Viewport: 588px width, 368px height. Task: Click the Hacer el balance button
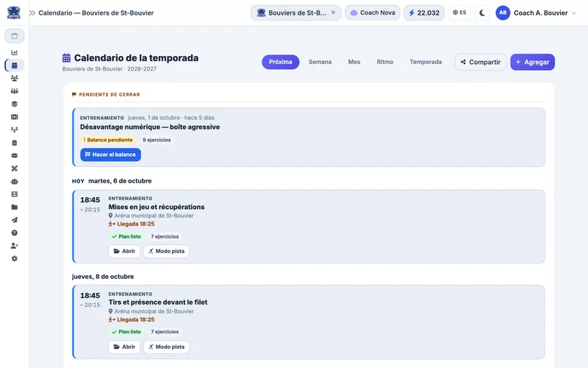click(111, 155)
